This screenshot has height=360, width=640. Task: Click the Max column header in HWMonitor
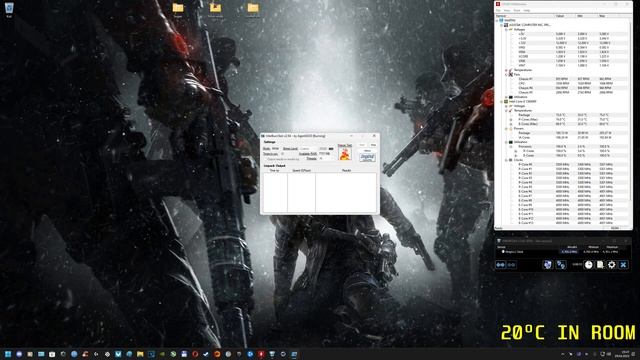click(x=614, y=16)
